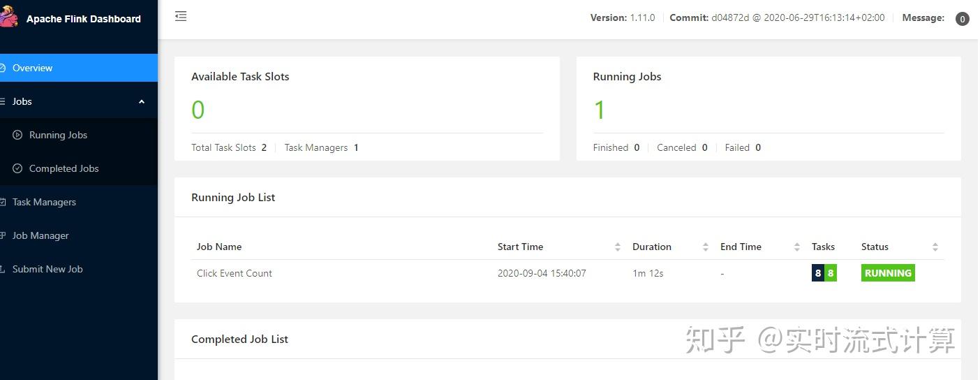
Task: Click the Running Jobs play-circle icon
Action: coord(17,135)
